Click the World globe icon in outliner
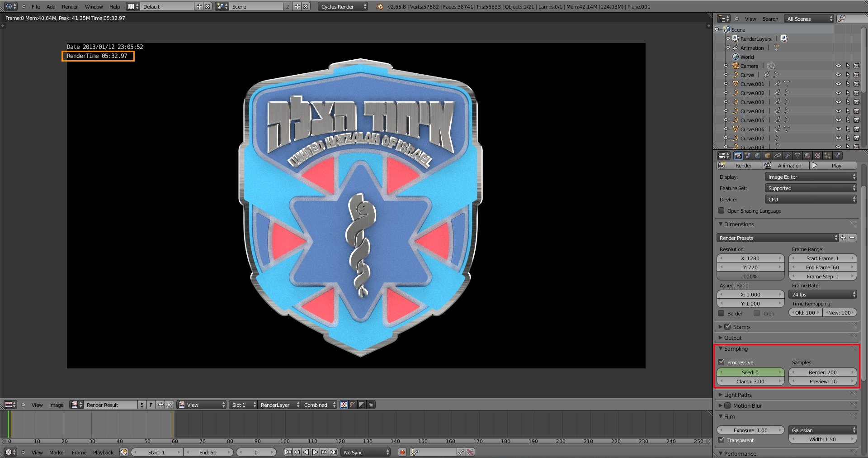The width and height of the screenshot is (868, 458). click(x=736, y=57)
